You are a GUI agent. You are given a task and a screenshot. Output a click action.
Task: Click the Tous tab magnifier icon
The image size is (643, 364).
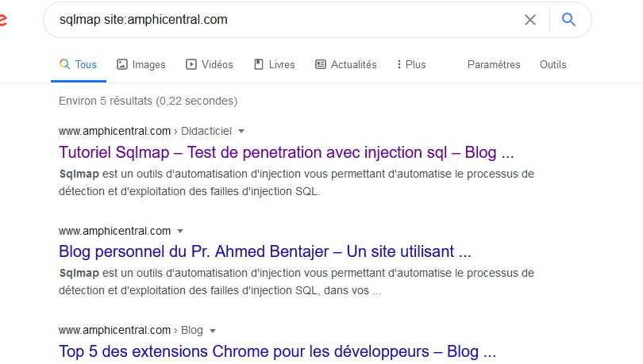point(65,64)
